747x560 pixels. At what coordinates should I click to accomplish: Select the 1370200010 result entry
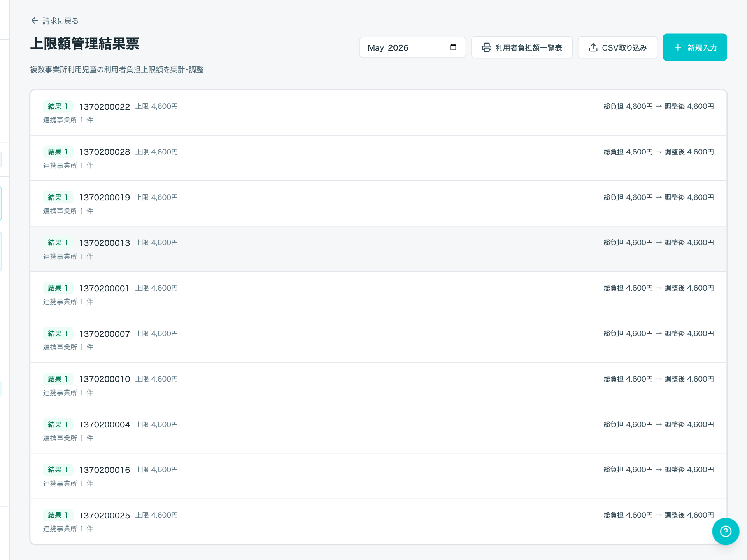click(x=378, y=385)
